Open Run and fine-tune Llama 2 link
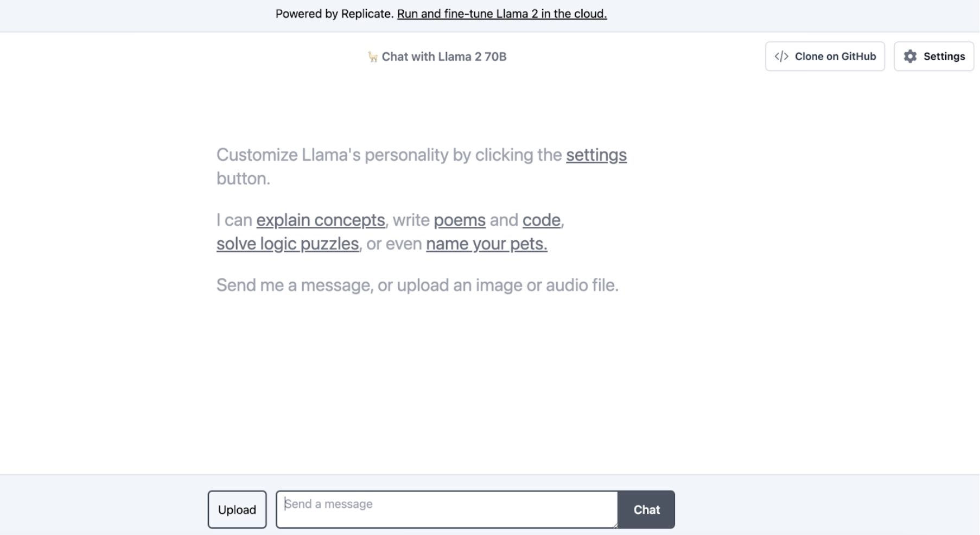The height and width of the screenshot is (535, 980). 502,14
